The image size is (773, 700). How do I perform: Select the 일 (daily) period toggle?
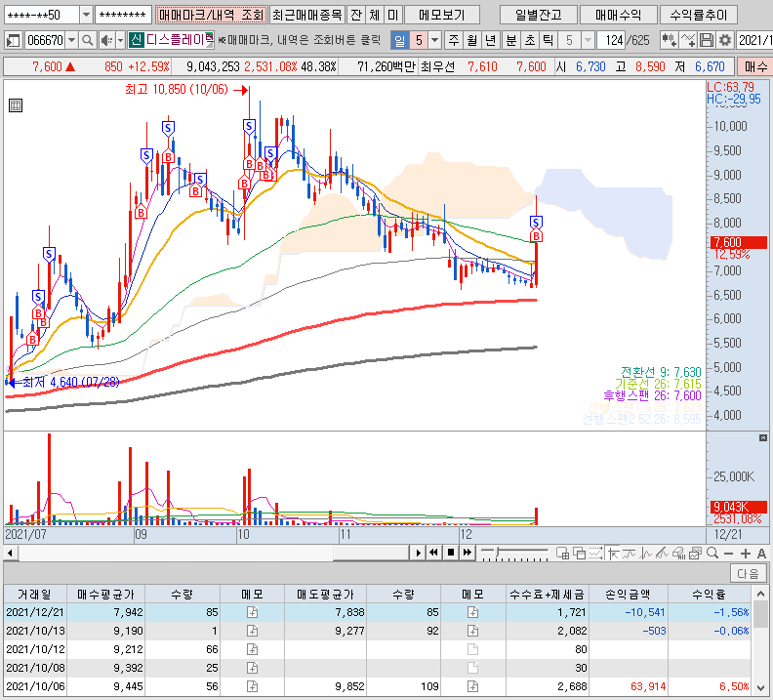(400, 40)
